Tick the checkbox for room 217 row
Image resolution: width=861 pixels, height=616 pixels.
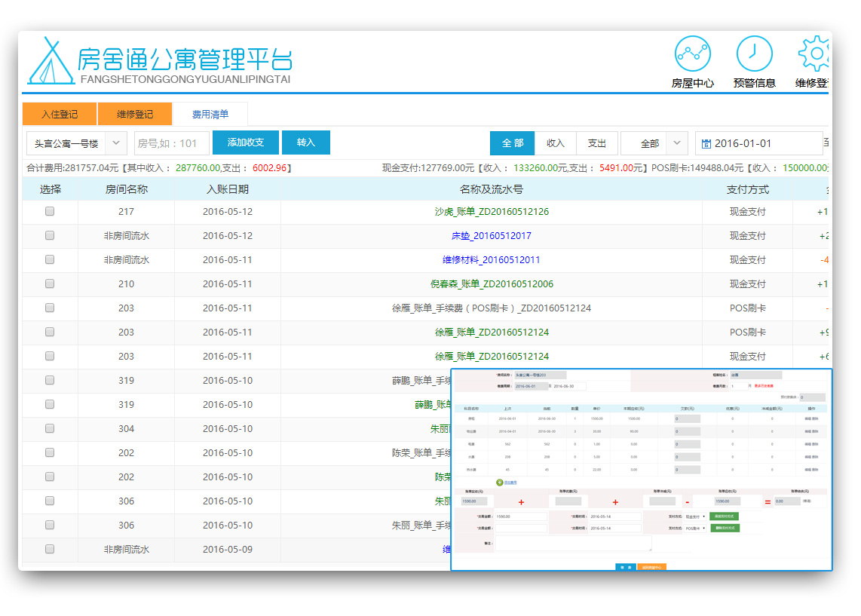pyautogui.click(x=50, y=212)
